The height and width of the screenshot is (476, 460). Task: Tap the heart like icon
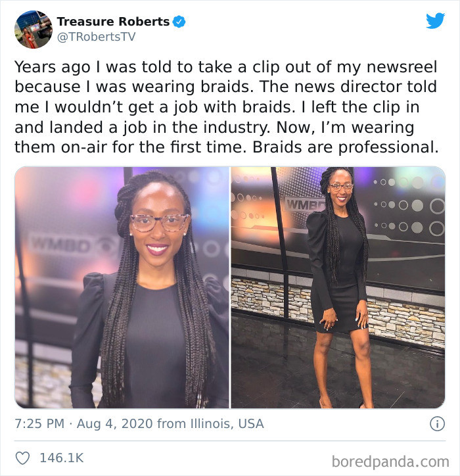click(23, 458)
